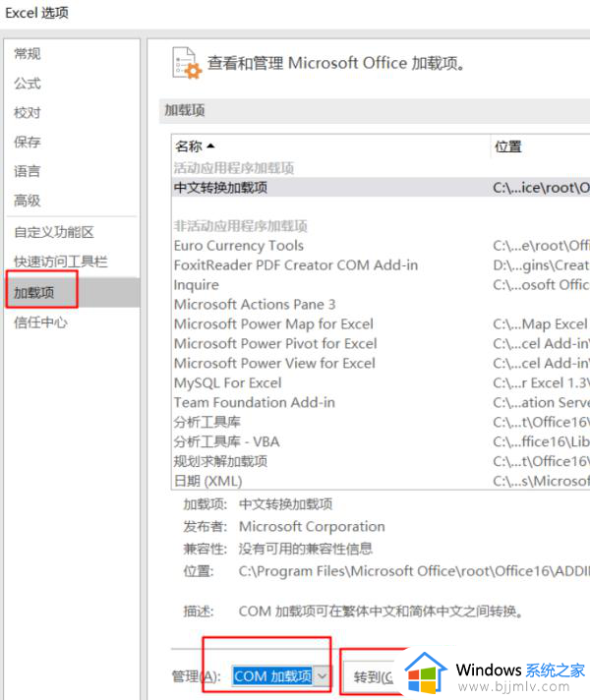Screen dimensions: 590x700
Task: Select Team Foundation Add-in row
Action: click(381, 403)
